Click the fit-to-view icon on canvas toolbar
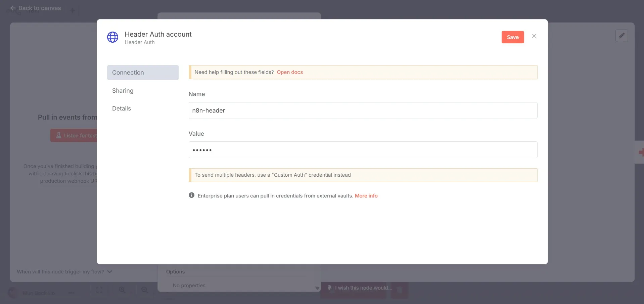This screenshot has width=644, height=304. (x=99, y=290)
